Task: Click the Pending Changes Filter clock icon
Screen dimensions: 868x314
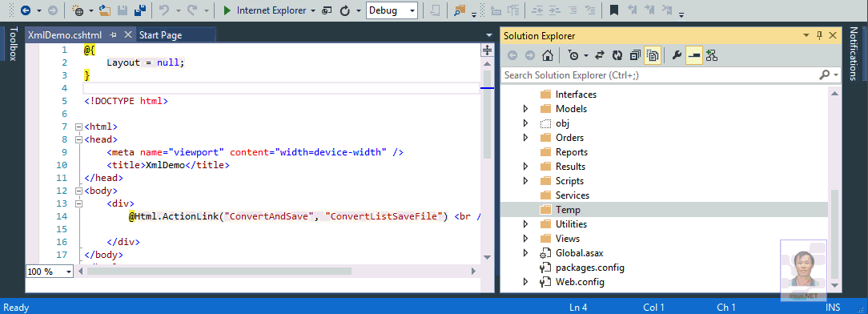Action: [573, 55]
